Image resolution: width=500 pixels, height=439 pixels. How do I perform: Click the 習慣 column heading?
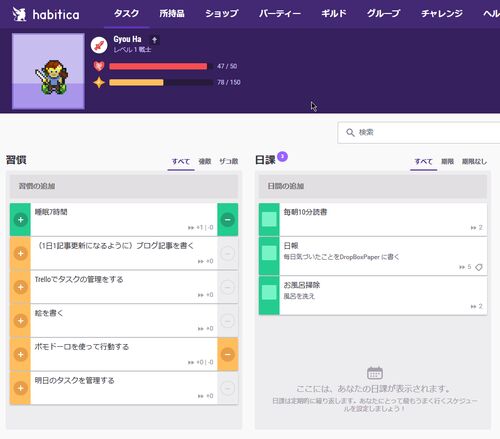(16, 160)
